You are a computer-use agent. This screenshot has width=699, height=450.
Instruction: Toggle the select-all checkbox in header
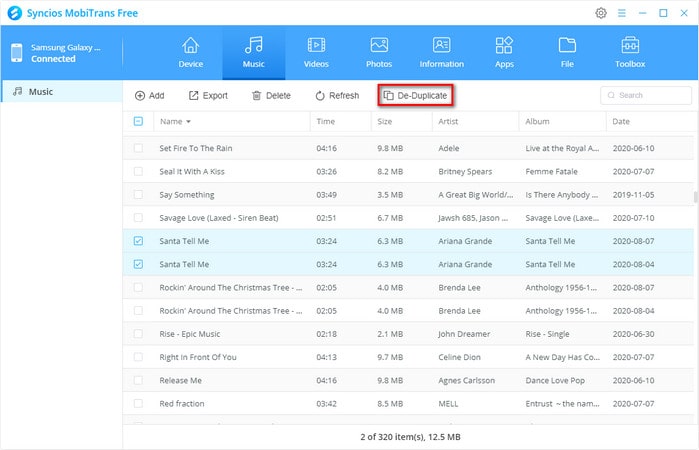(138, 121)
